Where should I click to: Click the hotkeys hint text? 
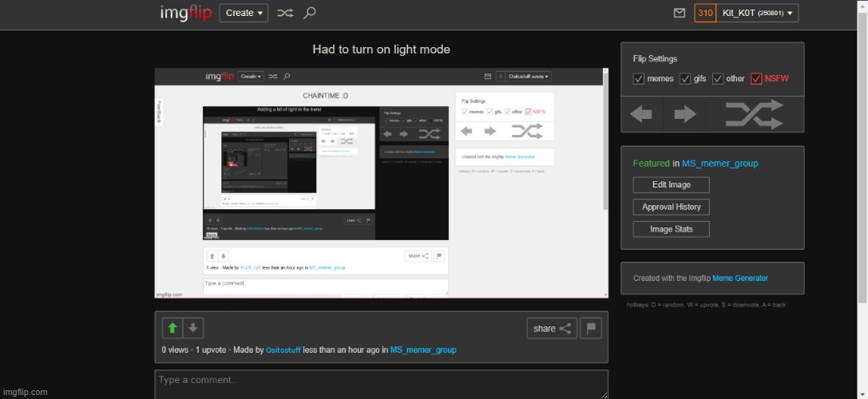[x=707, y=305]
